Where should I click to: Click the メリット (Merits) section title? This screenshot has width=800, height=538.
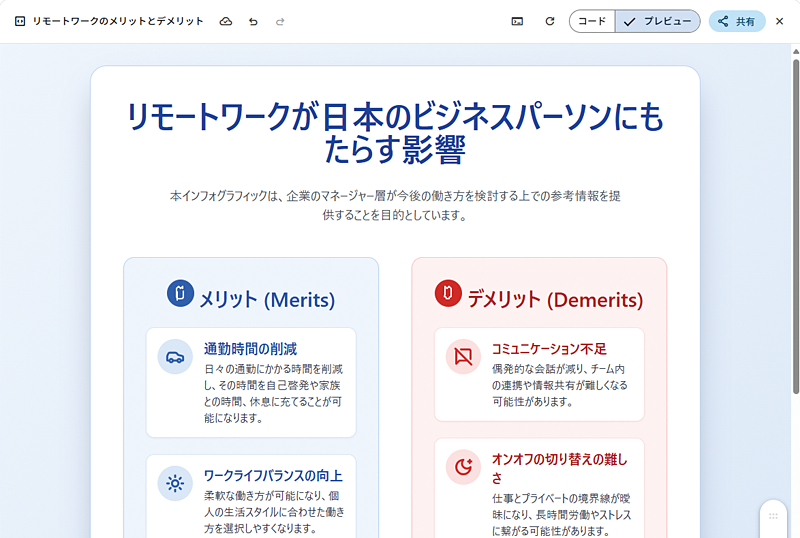(267, 300)
